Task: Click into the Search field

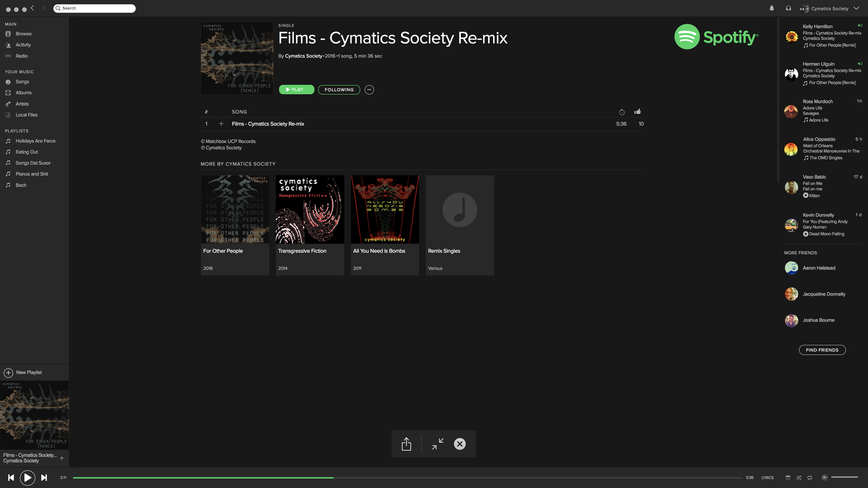Action: pos(94,8)
